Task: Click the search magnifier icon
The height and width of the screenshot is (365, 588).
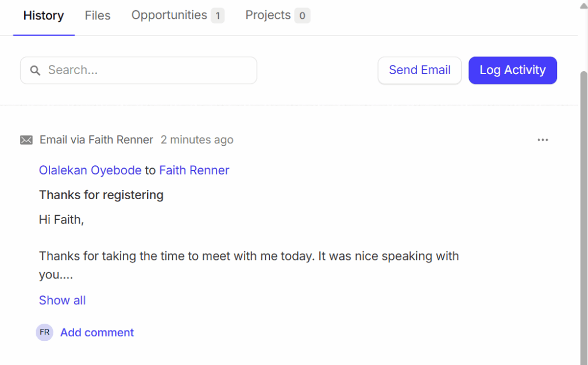Action: 35,71
